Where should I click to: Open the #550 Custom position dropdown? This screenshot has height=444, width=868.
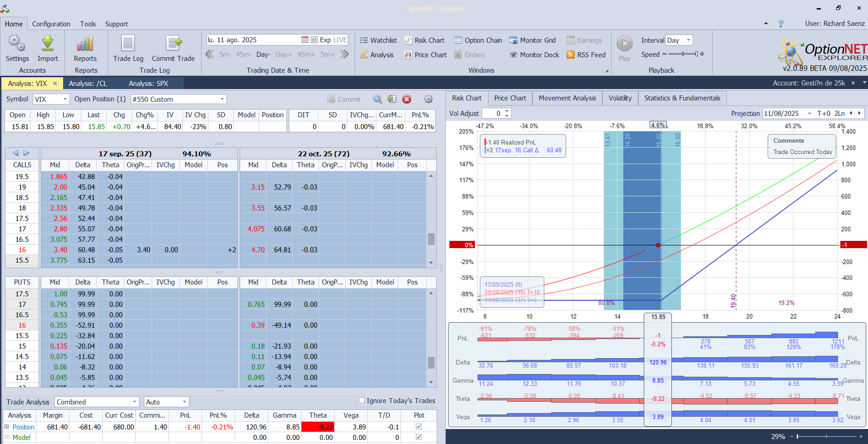222,99
